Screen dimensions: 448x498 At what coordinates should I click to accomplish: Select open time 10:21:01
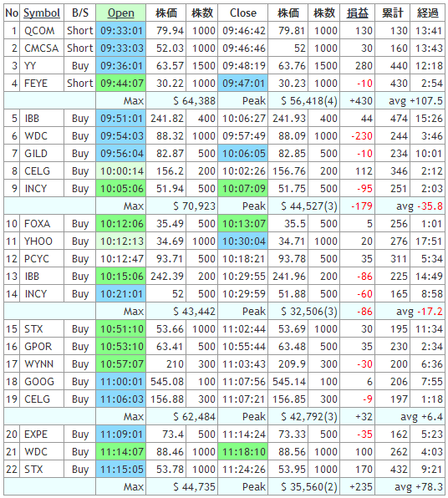pos(120,294)
